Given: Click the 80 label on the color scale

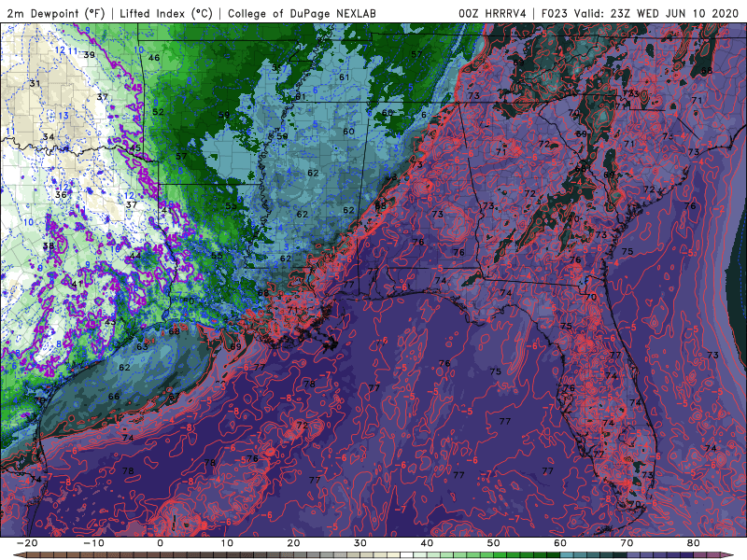Looking at the screenshot, I should [x=694, y=543].
